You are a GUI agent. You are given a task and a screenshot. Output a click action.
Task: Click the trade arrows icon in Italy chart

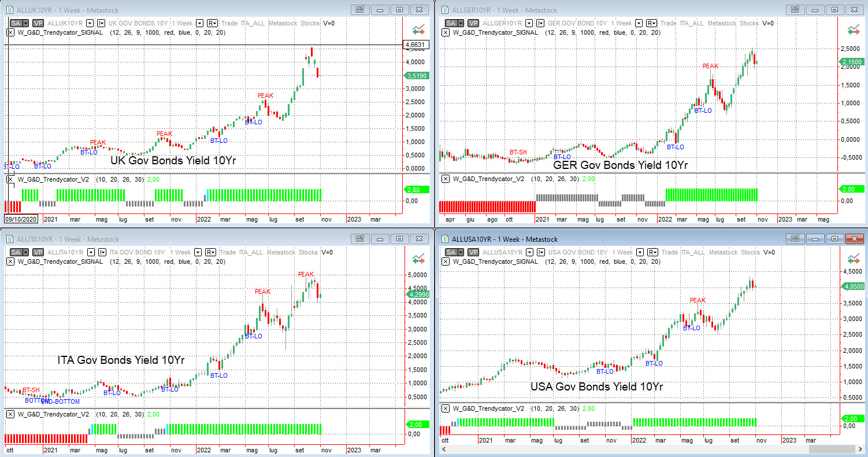418,259
